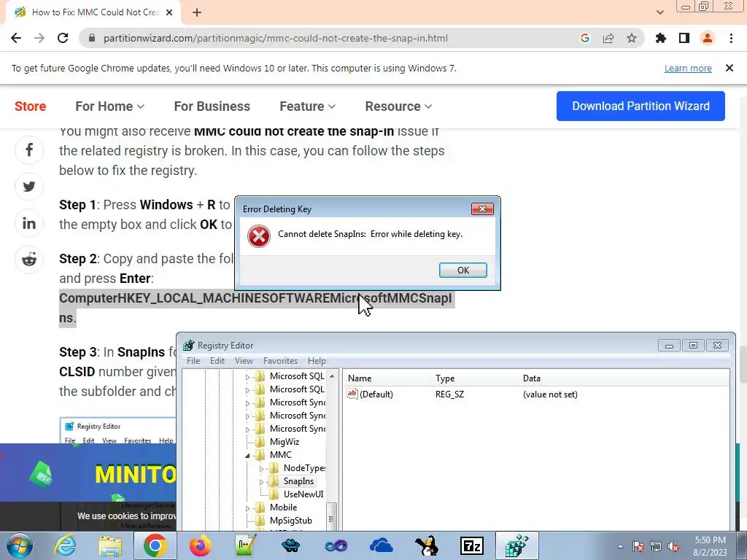Select the SnapIns key in registry tree
The width and height of the screenshot is (747, 560).
point(298,481)
